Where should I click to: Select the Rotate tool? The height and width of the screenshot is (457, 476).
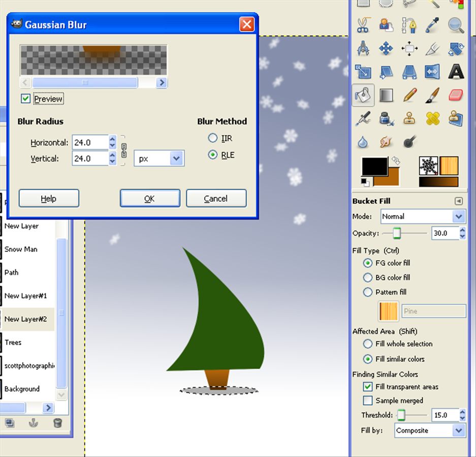click(x=456, y=49)
